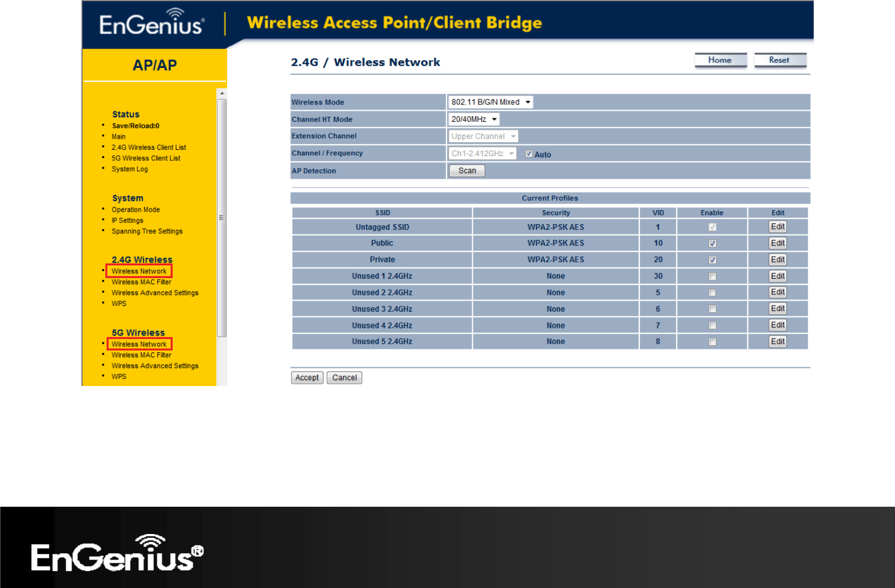Click the 5G Wireless section heading

pos(138,333)
